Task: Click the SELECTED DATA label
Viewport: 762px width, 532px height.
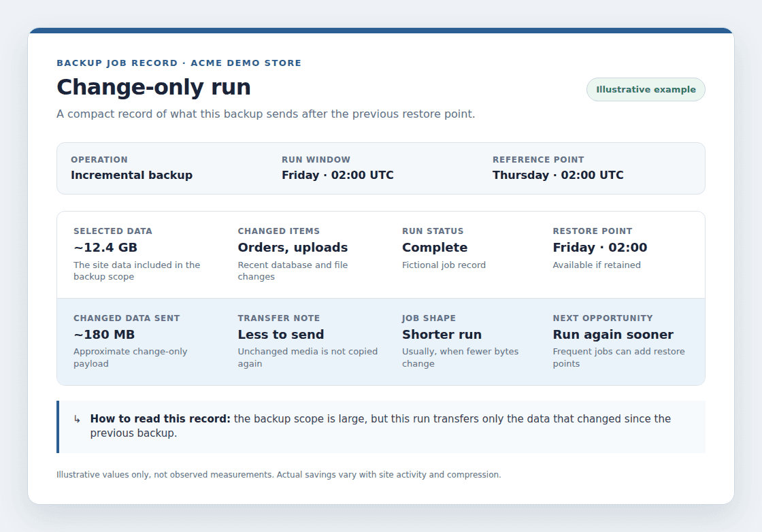Action: (113, 231)
